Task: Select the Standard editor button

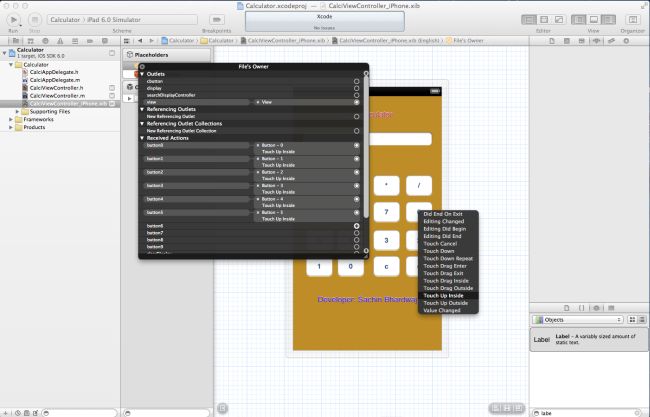Action: click(529, 19)
